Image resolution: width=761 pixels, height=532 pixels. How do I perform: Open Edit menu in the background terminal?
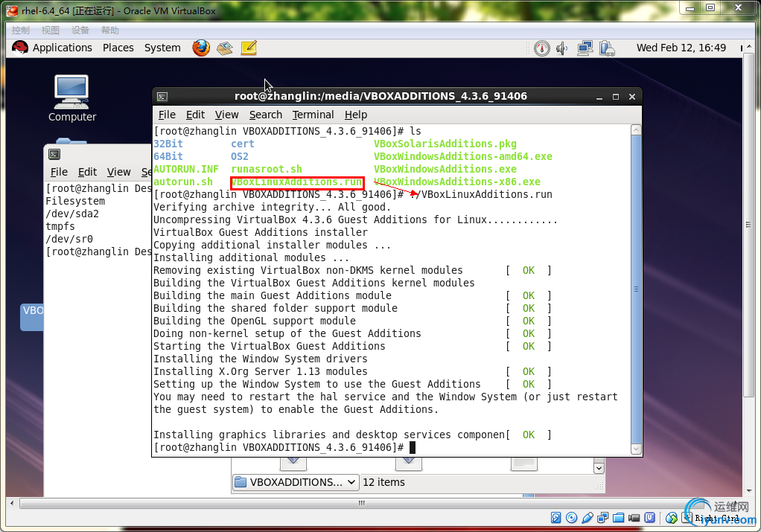tap(87, 172)
